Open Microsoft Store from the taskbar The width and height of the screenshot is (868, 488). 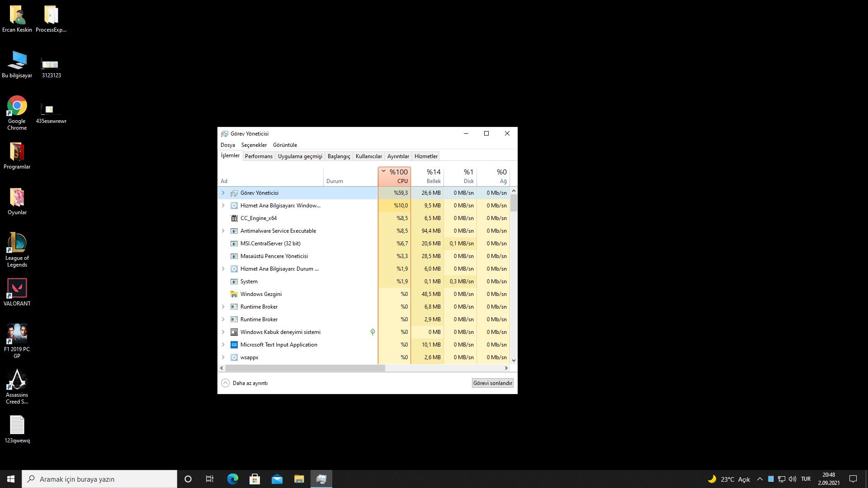tap(255, 479)
